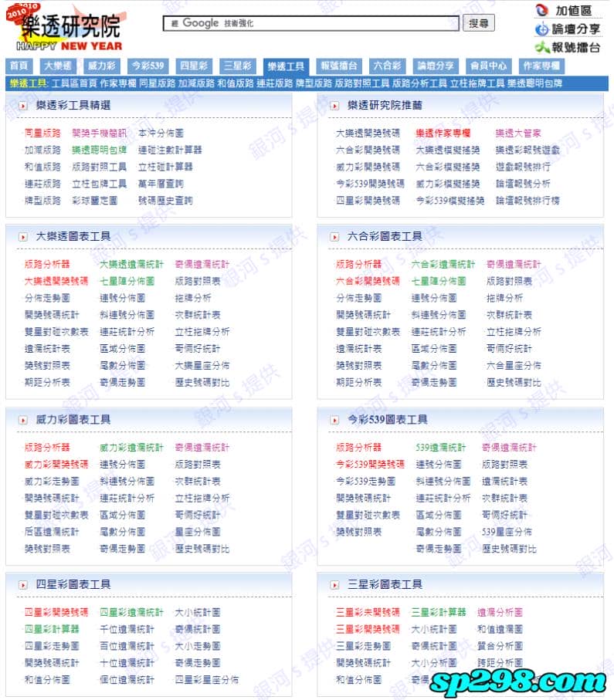The height and width of the screenshot is (700, 614).
Task: Open the 六合彩 navigation tab
Action: coord(387,66)
